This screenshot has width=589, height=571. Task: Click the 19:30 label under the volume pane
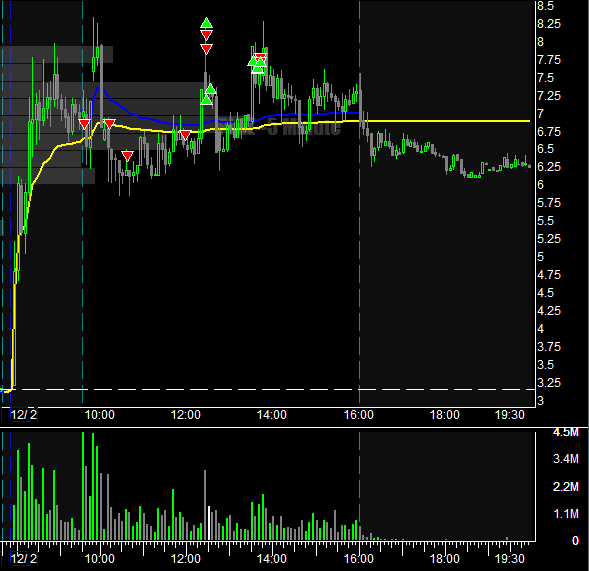510,559
